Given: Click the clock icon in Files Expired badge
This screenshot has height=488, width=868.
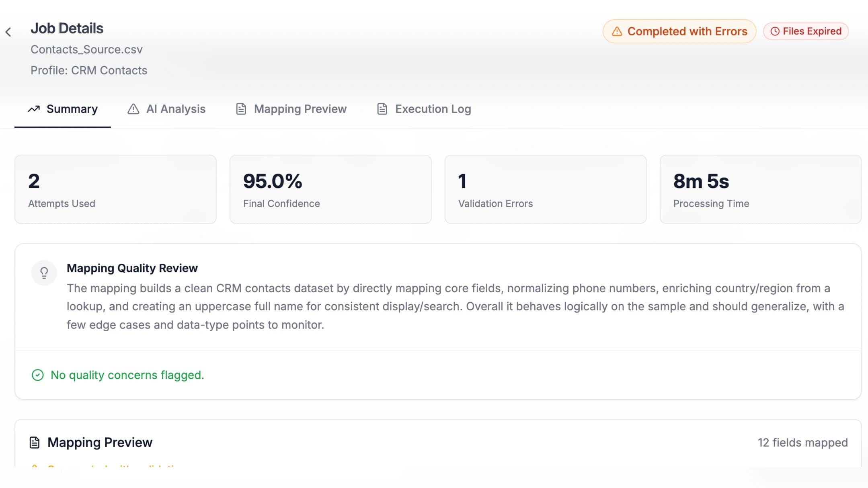Looking at the screenshot, I should pos(775,31).
